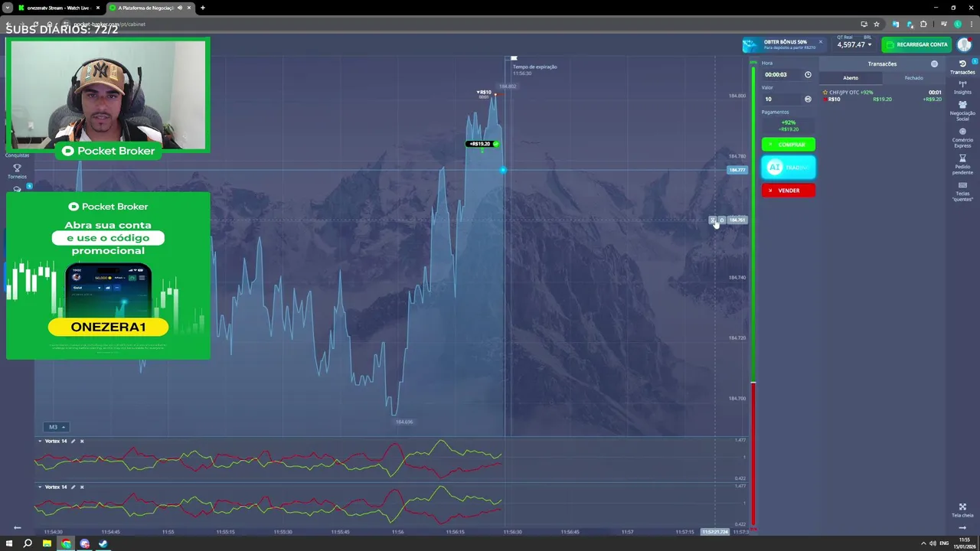Click the clock icon beside Hora

click(808, 74)
